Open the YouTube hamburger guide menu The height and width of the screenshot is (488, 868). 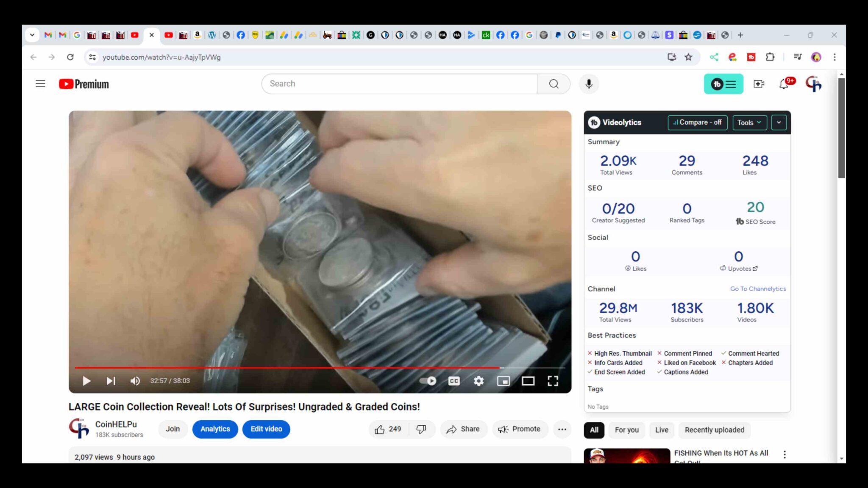(40, 84)
